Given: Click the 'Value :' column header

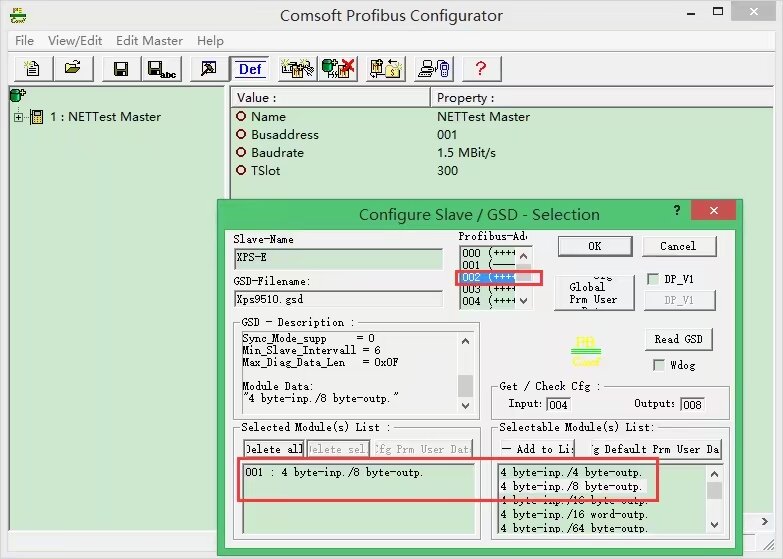Looking at the screenshot, I should point(330,97).
